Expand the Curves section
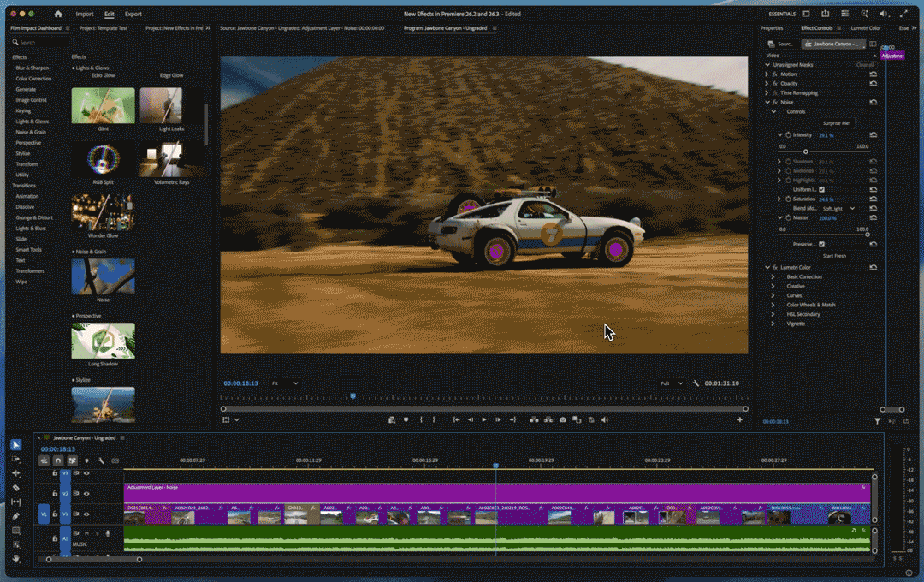Viewport: 924px width, 582px height. click(x=773, y=295)
